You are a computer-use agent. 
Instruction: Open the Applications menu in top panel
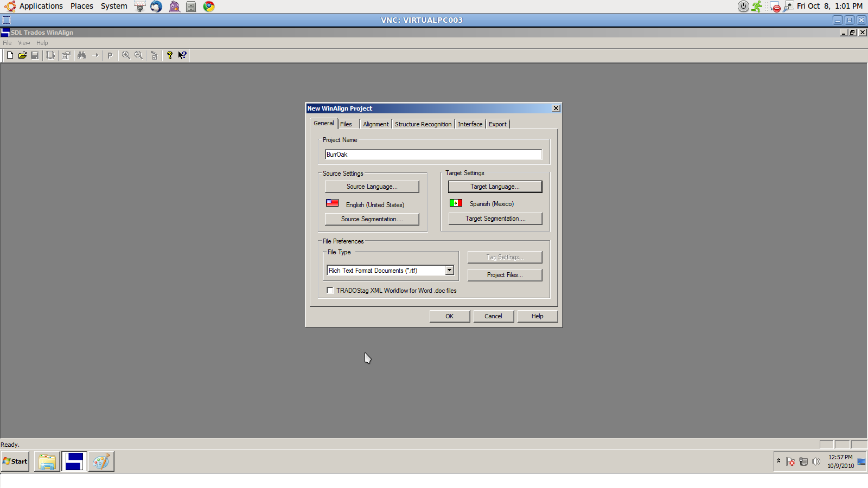point(34,7)
